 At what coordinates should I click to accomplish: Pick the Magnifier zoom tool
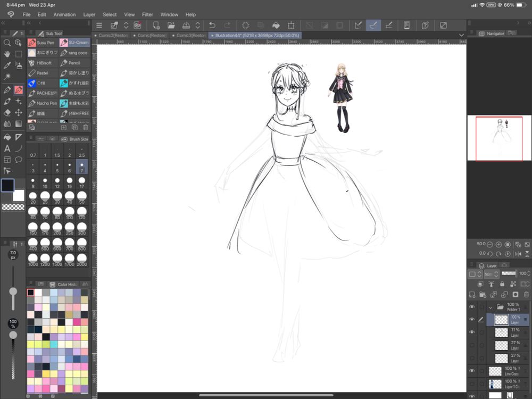(x=7, y=43)
